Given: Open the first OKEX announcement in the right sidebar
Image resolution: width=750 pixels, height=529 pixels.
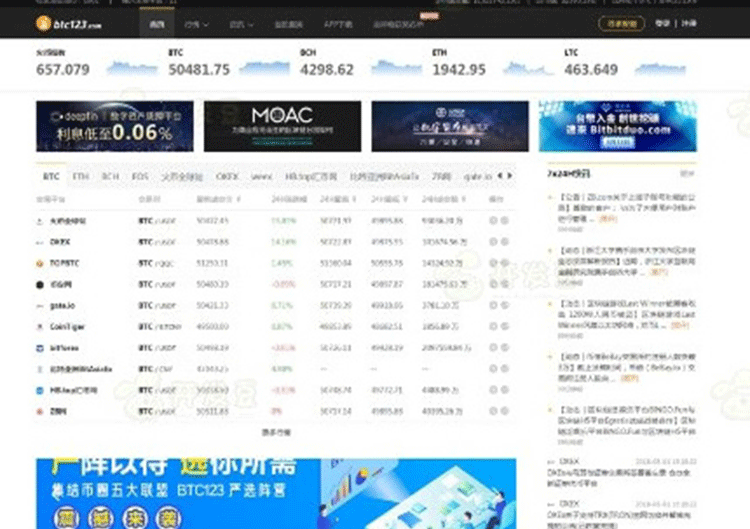Looking at the screenshot, I should pos(619,478).
